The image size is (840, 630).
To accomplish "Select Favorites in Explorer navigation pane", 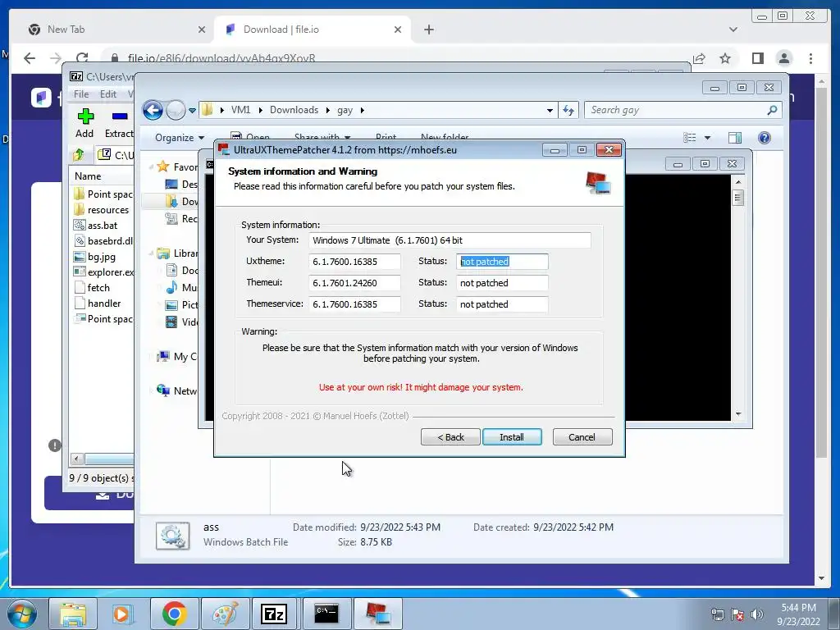I will 177,167.
